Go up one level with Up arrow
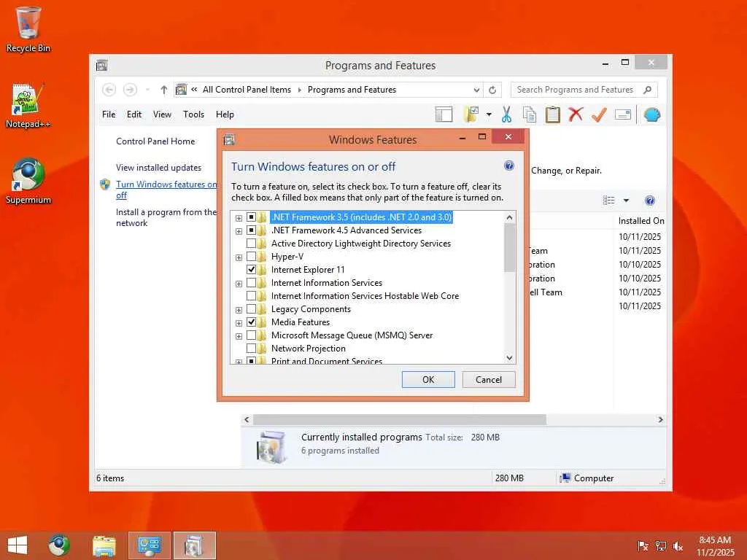Viewport: 747px width, 560px height. click(x=164, y=90)
